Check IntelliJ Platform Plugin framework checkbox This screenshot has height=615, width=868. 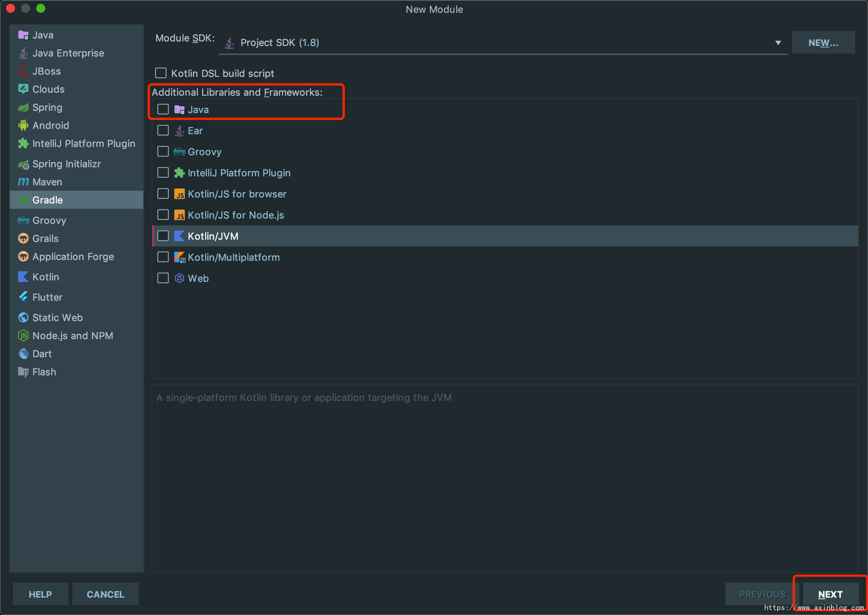point(163,173)
